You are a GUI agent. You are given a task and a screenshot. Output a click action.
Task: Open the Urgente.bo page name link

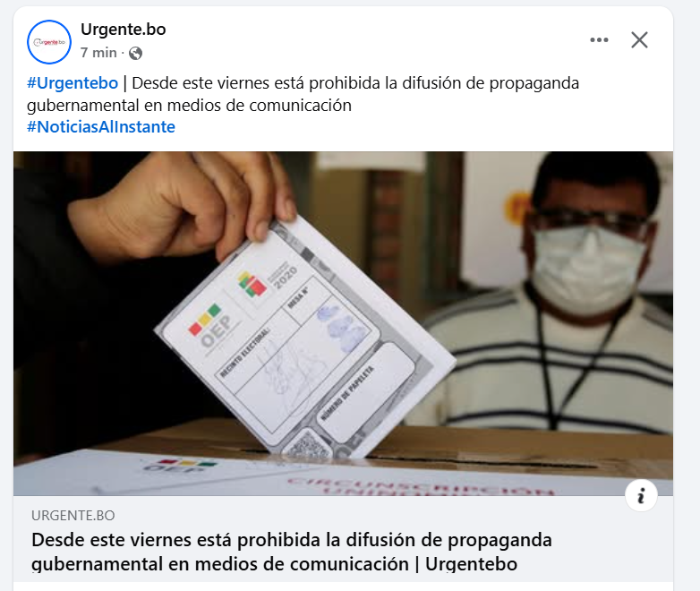click(124, 30)
